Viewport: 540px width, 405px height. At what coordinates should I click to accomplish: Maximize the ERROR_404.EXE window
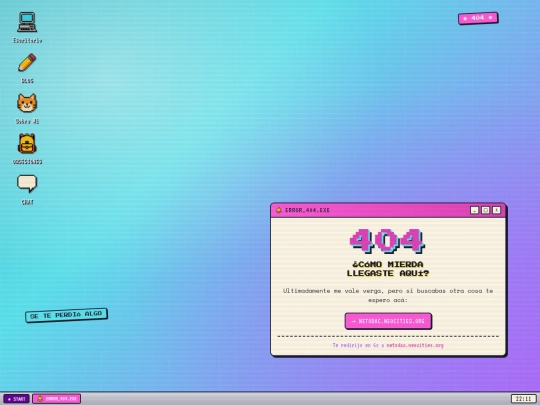[485, 210]
